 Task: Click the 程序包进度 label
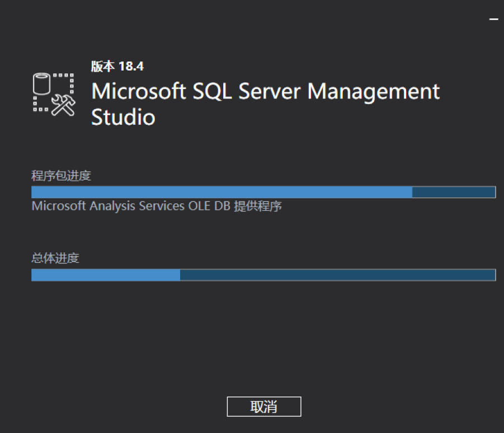61,176
